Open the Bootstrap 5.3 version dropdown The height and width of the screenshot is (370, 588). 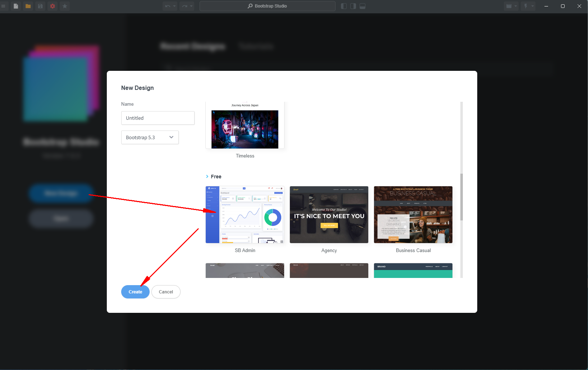coord(150,137)
